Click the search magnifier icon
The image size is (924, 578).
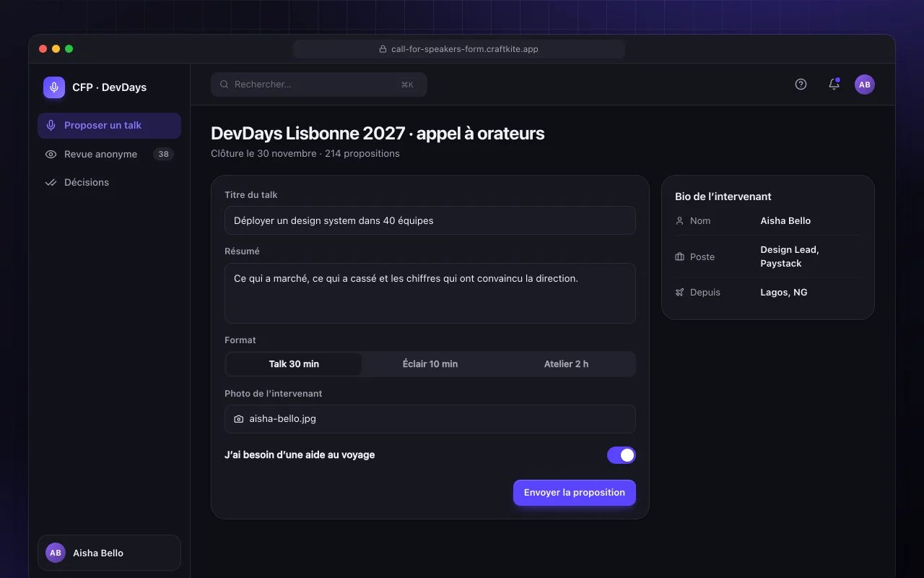225,85
